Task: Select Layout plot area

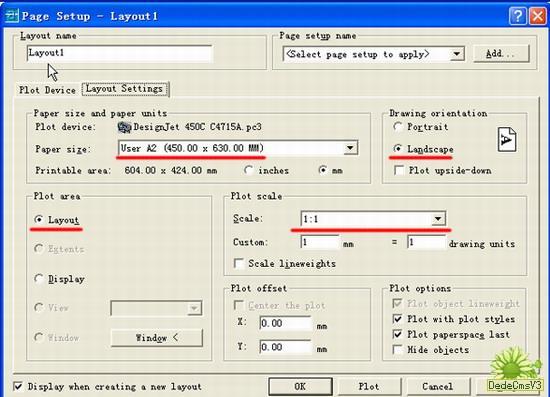Action: [39, 220]
